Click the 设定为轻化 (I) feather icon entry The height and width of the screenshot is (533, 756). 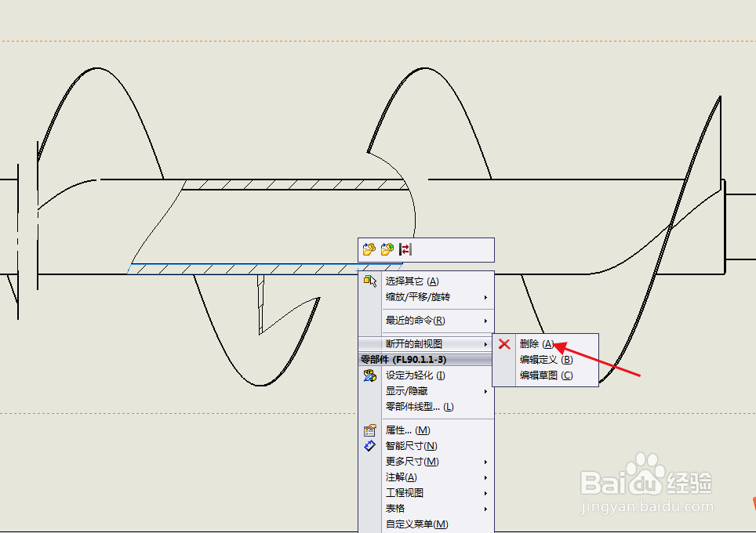(x=426, y=375)
